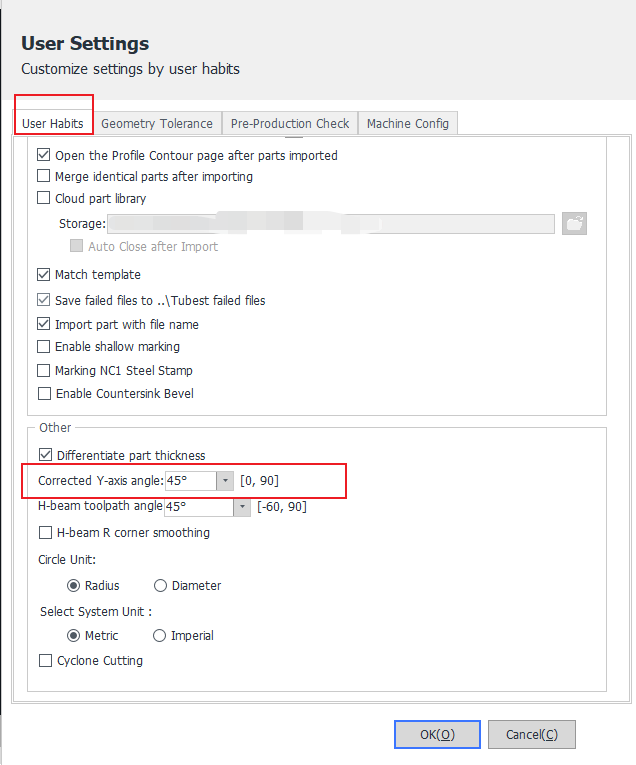Switch to Geometry Tolerance tab

point(157,123)
